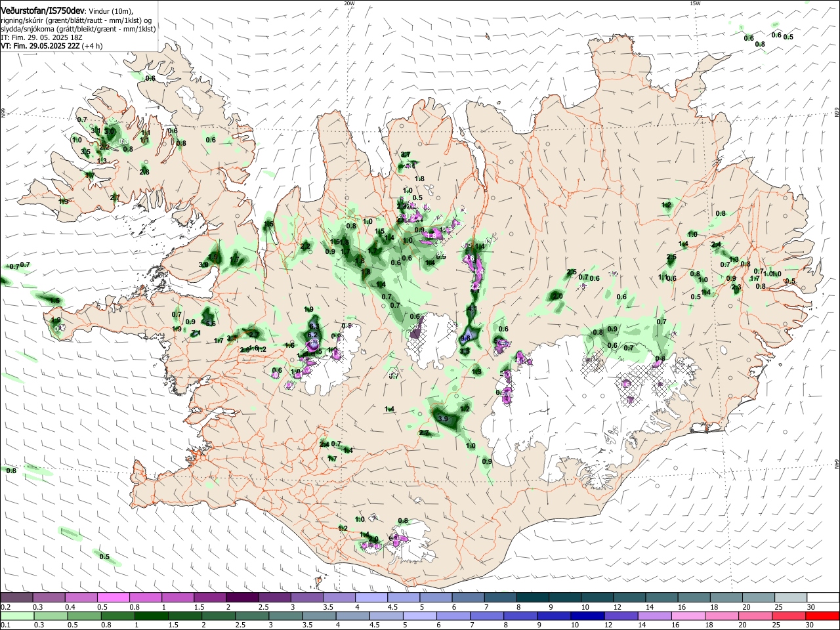Click the '0.1' label in the bottom legend row
This screenshot has height=630, width=840.
point(5,625)
